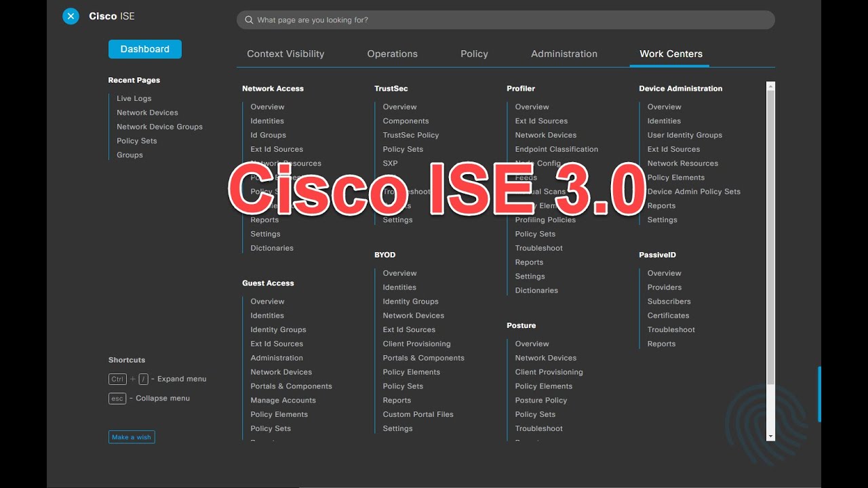
Task: Click the page search input field
Action: [505, 20]
